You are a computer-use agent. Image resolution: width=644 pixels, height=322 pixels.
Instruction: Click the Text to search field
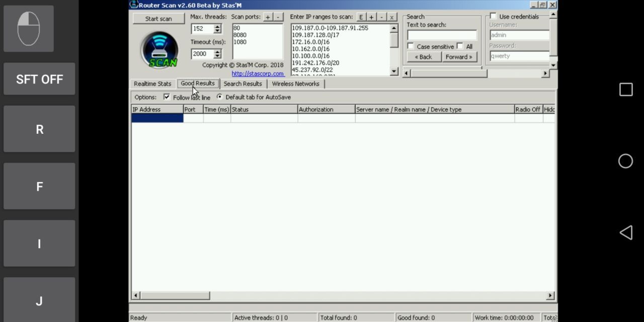(442, 35)
